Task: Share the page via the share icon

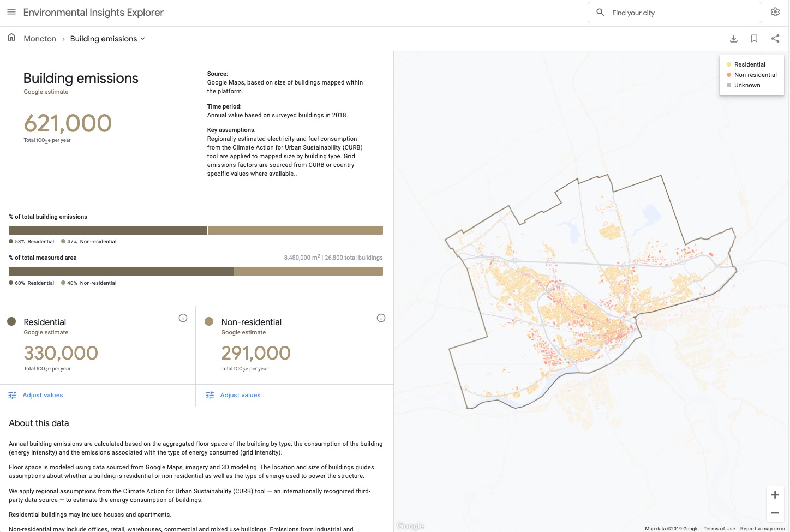Action: point(775,39)
